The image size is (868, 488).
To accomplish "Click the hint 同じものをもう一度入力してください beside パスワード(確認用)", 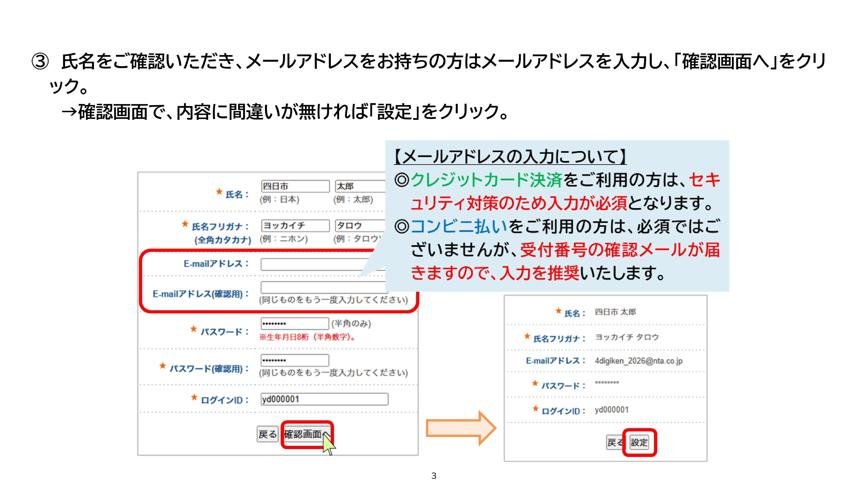I will pyautogui.click(x=334, y=373).
